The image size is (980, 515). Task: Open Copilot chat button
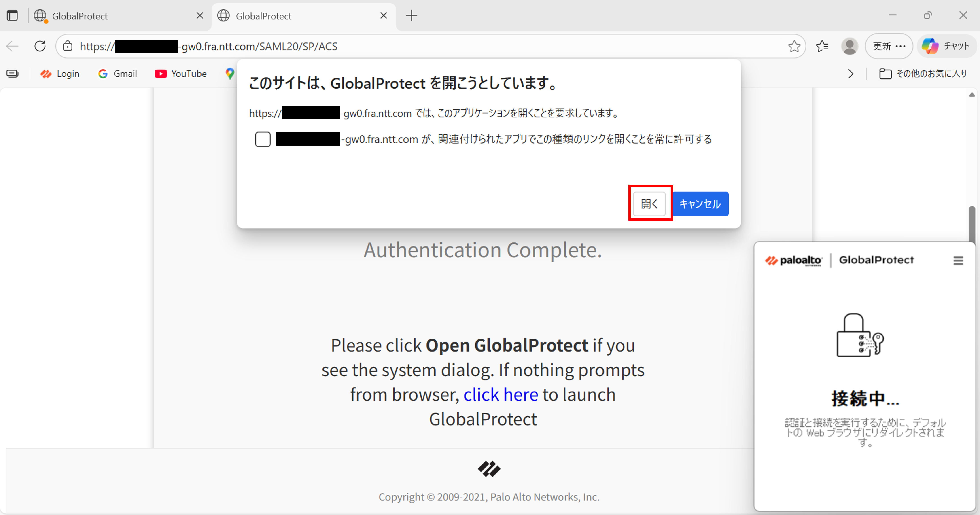946,46
